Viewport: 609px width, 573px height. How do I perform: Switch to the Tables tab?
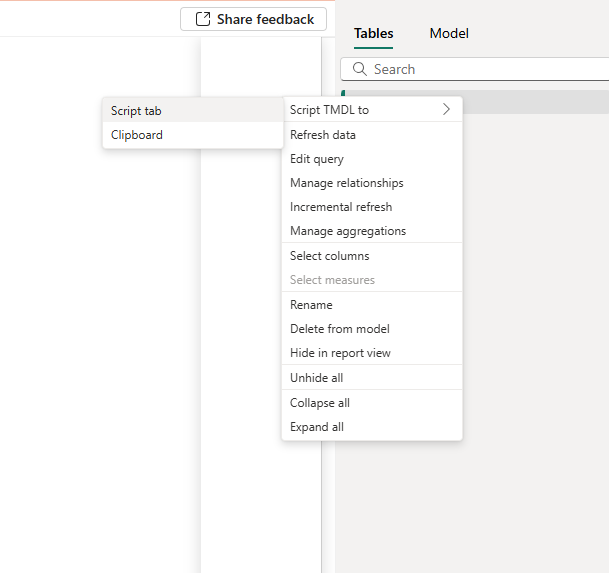point(373,33)
